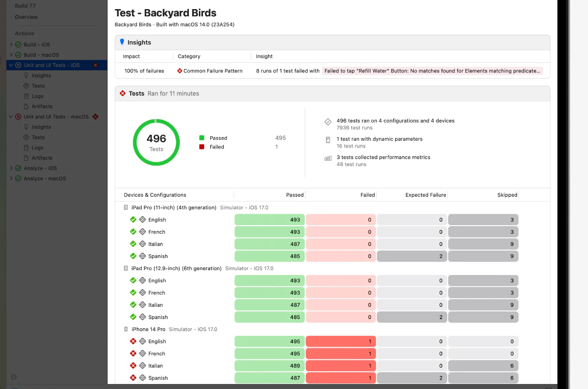588x389 pixels.
Task: Expand the Analyze - macOS action
Action: tap(11, 178)
